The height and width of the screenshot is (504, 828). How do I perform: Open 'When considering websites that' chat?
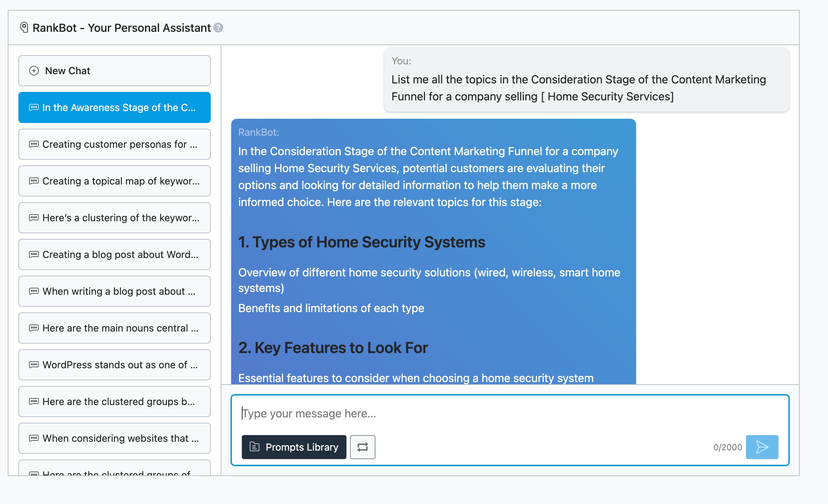(x=114, y=438)
